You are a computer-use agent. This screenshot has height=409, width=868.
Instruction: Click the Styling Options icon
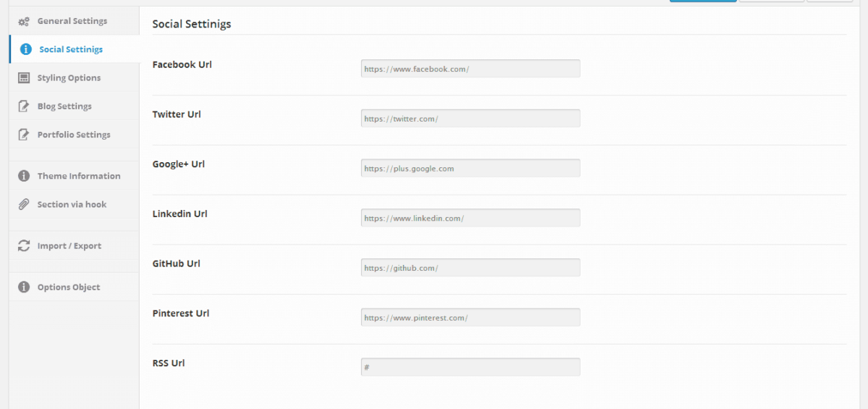[x=23, y=77]
